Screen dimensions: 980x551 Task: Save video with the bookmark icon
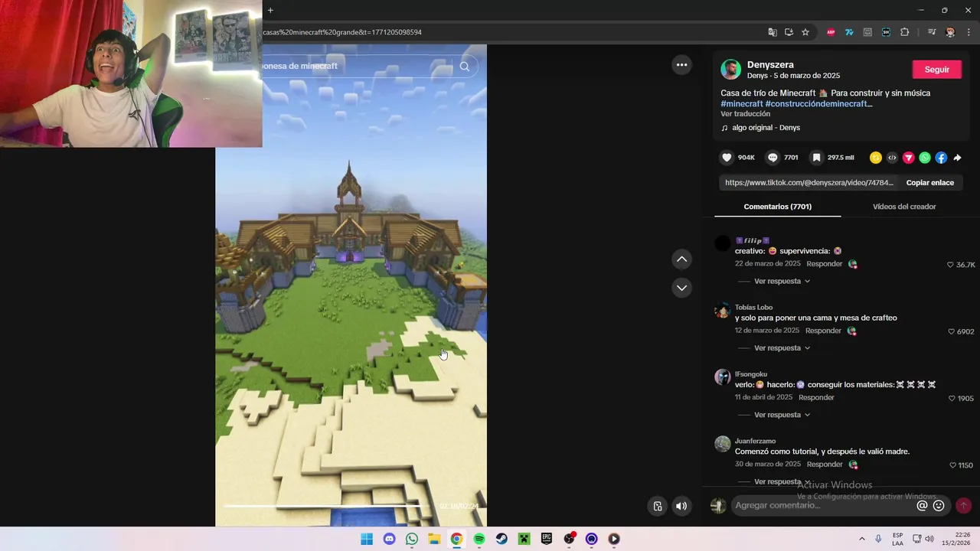(816, 158)
